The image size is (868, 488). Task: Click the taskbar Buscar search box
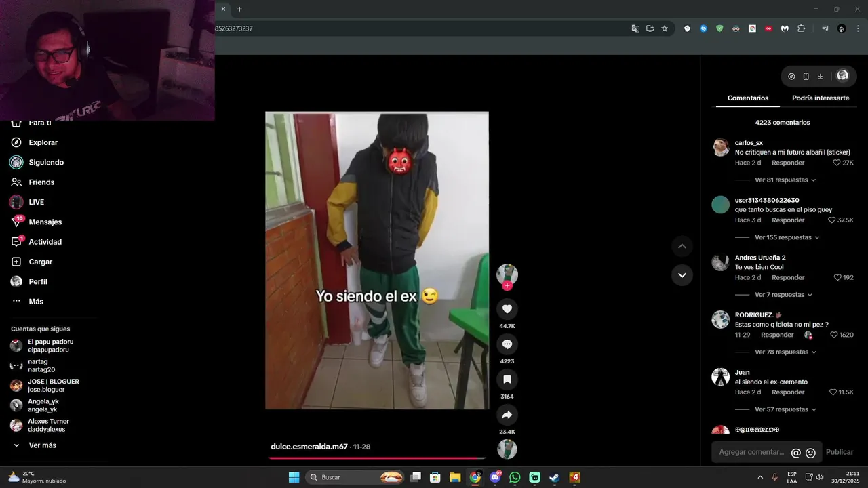tap(356, 477)
